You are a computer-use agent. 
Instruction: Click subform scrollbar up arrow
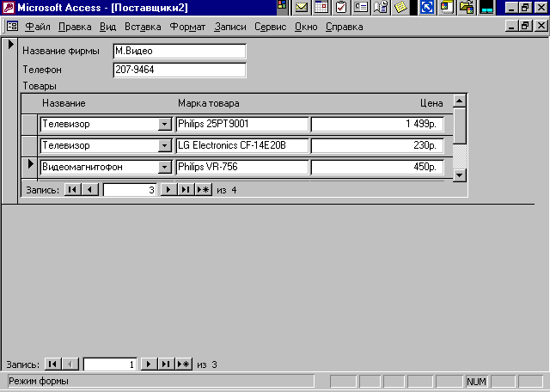click(x=460, y=101)
